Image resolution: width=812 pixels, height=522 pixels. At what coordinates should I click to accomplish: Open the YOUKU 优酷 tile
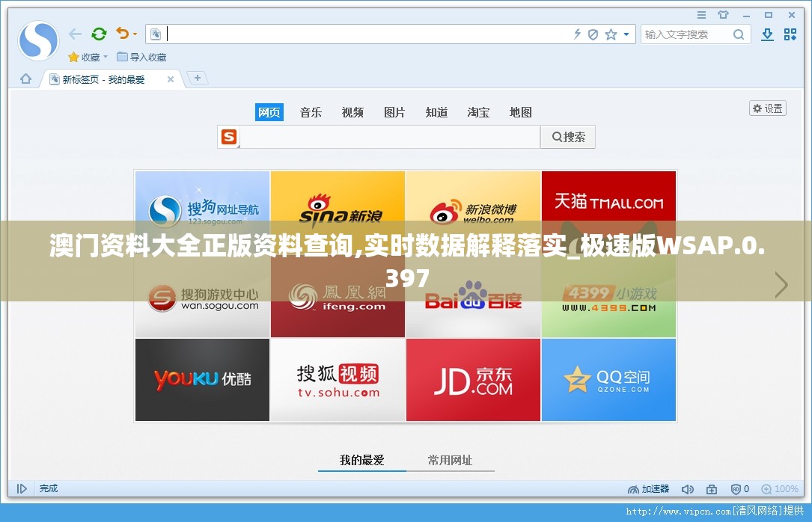[x=203, y=380]
